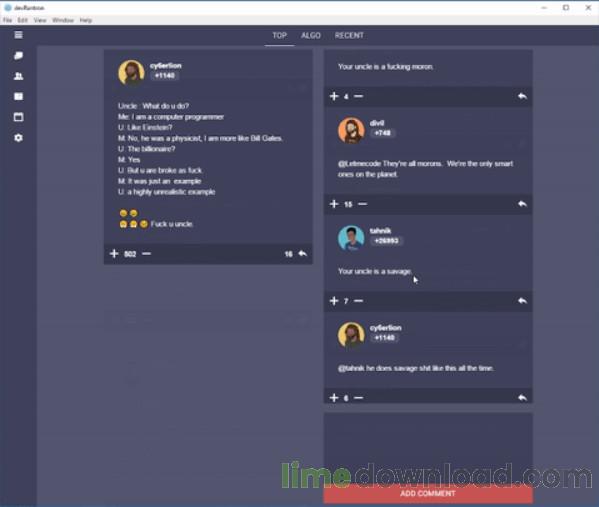Open the calendar-style window sidebar icon
The image size is (599, 507).
18,117
